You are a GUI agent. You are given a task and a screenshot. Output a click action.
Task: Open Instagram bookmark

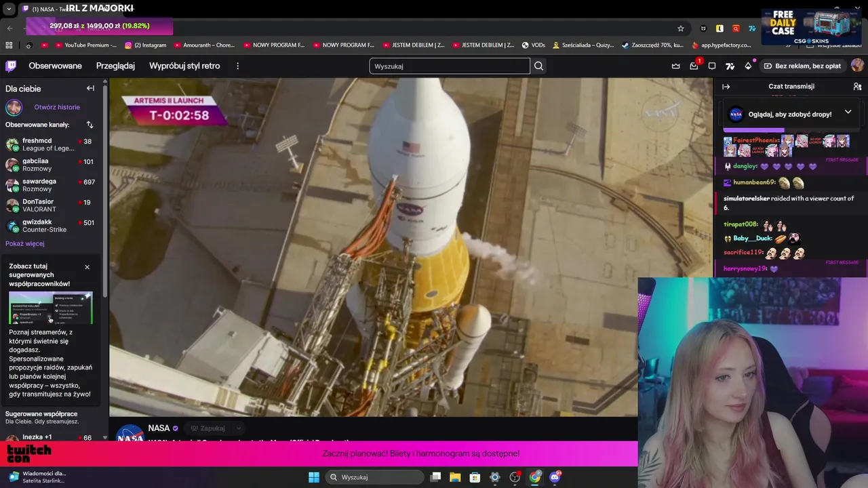[146, 45]
